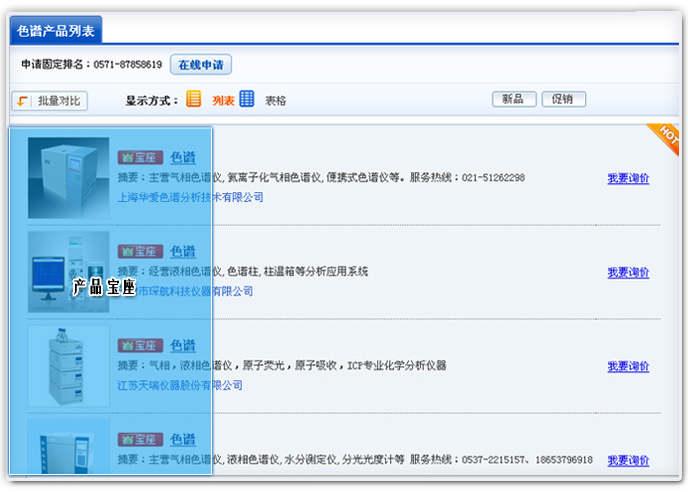Open 江苏天瑞仪器股份有限公司 company link
688x492 pixels.
(x=180, y=385)
